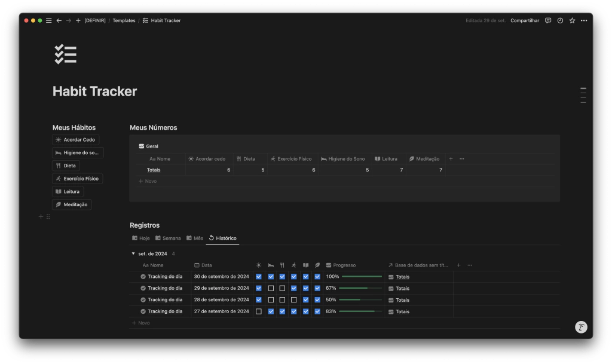Screen dimensions: 612x364
Task: Click the large checklist page icon
Action: [65, 54]
